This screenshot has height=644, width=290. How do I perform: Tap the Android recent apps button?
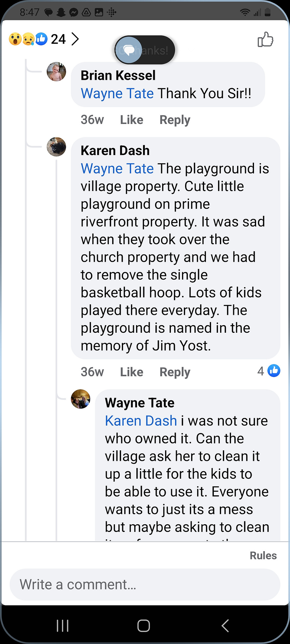click(x=63, y=626)
